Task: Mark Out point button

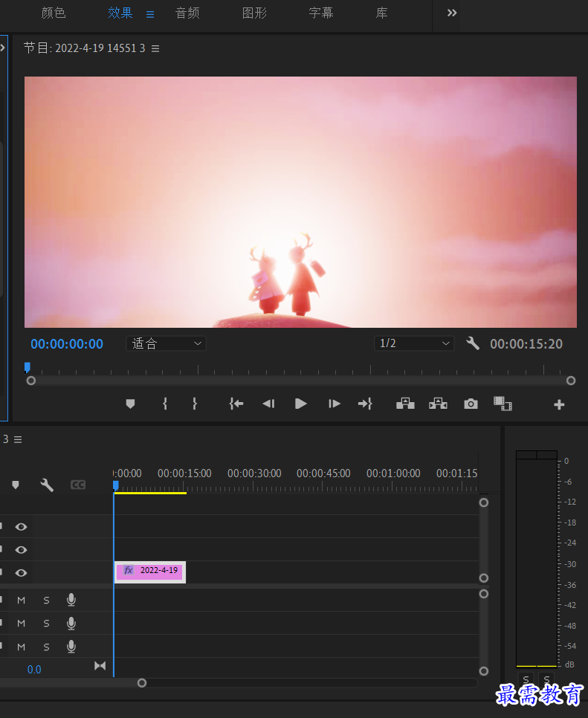Action: [x=195, y=404]
